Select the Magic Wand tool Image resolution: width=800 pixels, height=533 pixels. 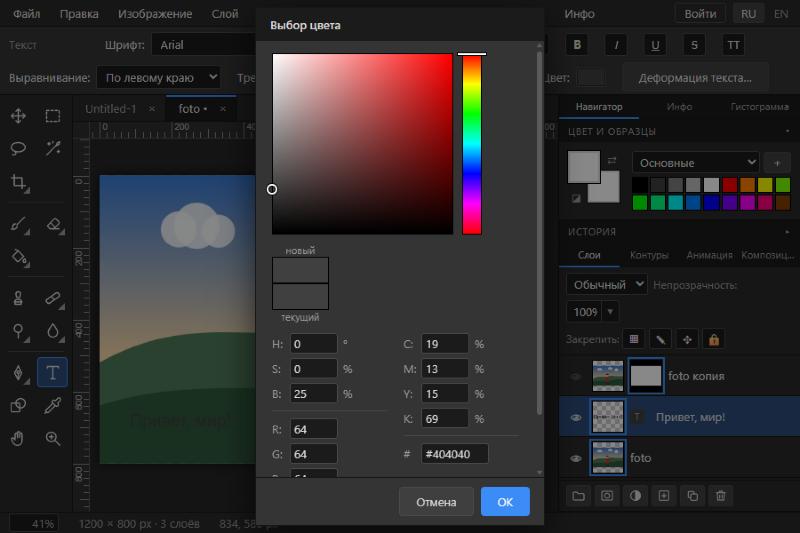tap(53, 148)
